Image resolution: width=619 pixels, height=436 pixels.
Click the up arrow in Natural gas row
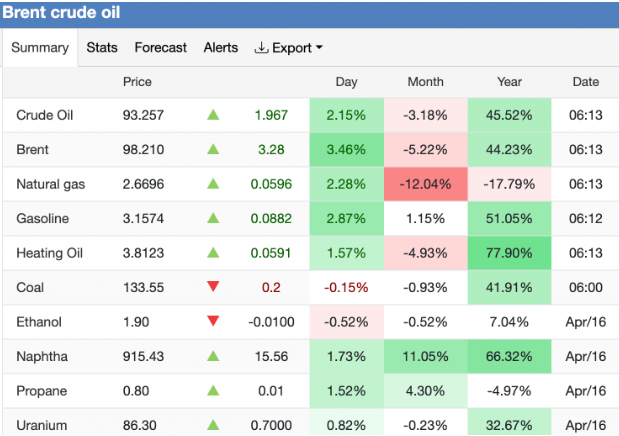(212, 184)
